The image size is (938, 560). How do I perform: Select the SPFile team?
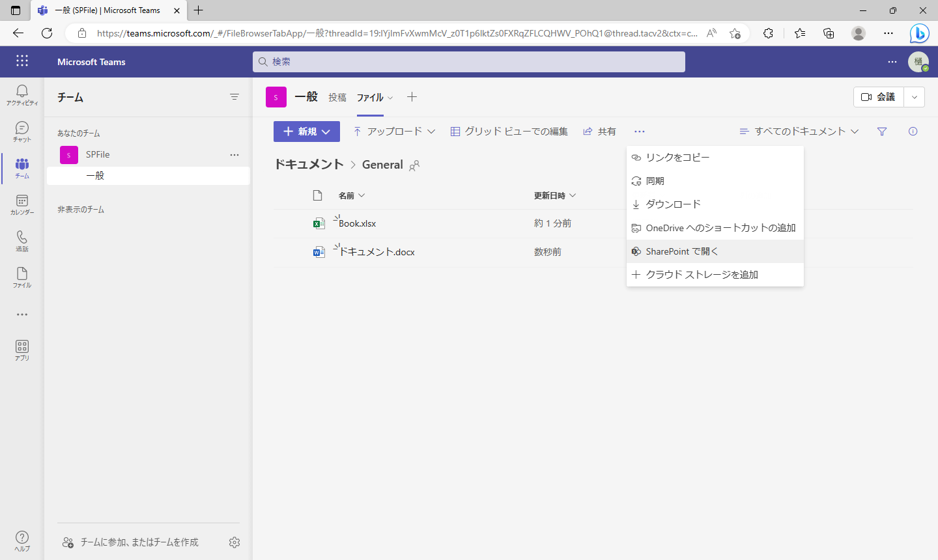click(x=98, y=154)
